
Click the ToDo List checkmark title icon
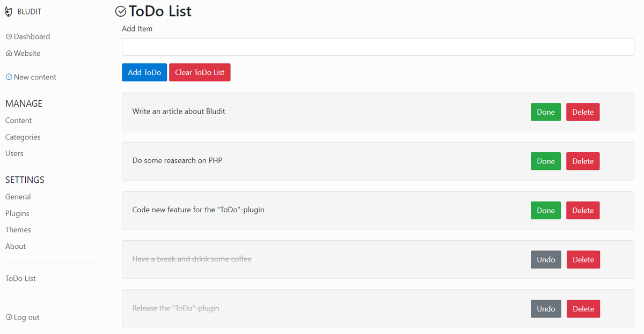pos(121,11)
